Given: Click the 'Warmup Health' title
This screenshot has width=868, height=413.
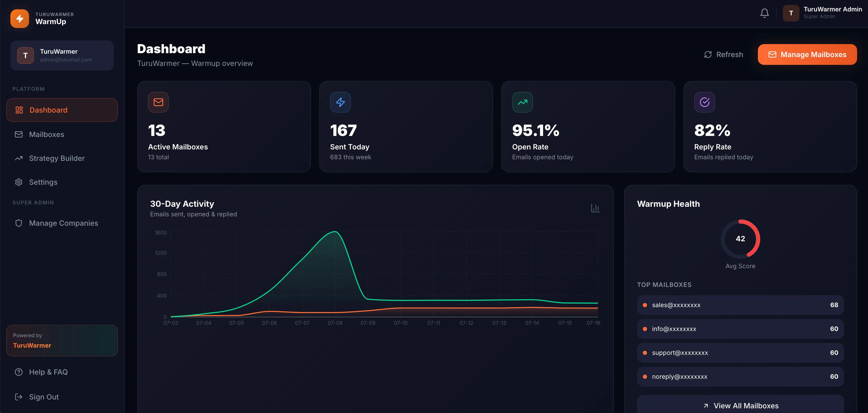Looking at the screenshot, I should pos(668,204).
